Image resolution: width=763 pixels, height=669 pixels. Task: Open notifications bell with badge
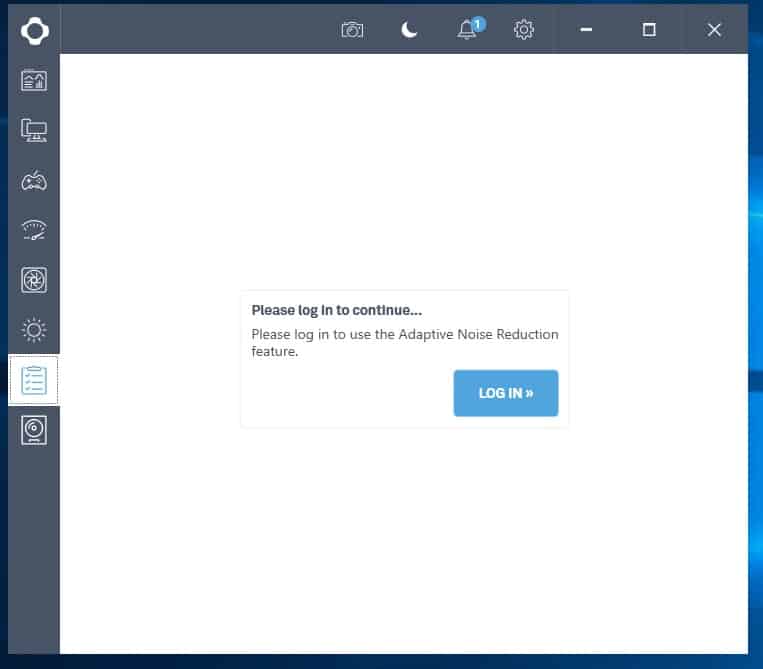click(471, 29)
